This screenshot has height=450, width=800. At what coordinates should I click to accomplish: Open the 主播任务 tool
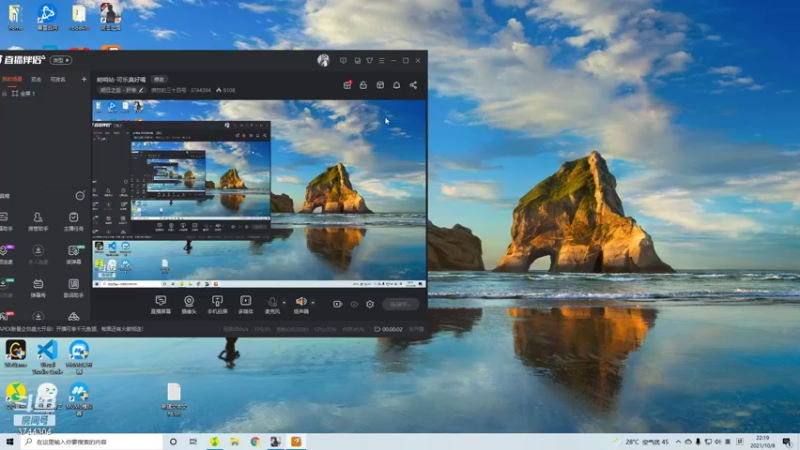(73, 221)
